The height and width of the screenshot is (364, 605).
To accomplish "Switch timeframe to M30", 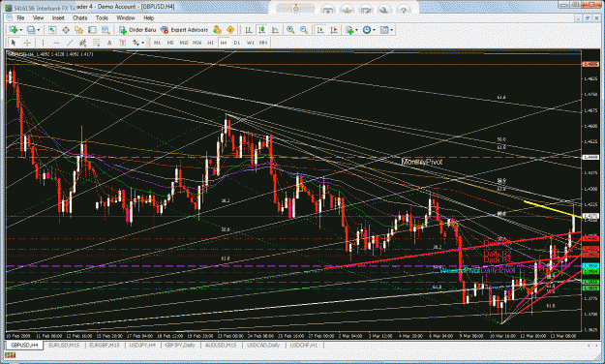I will [197, 43].
